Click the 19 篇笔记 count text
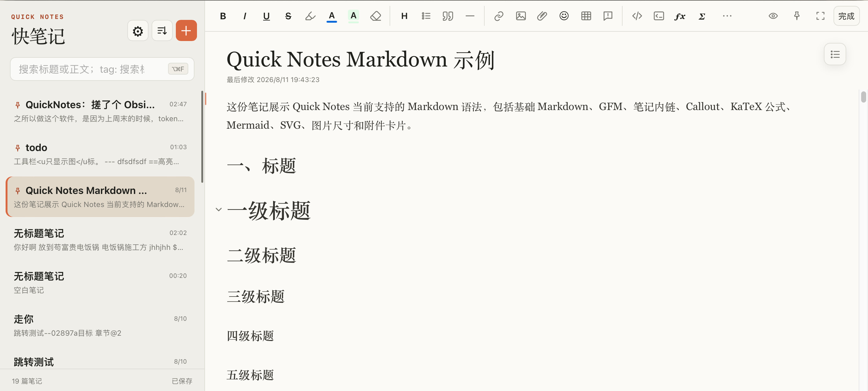 pos(27,381)
